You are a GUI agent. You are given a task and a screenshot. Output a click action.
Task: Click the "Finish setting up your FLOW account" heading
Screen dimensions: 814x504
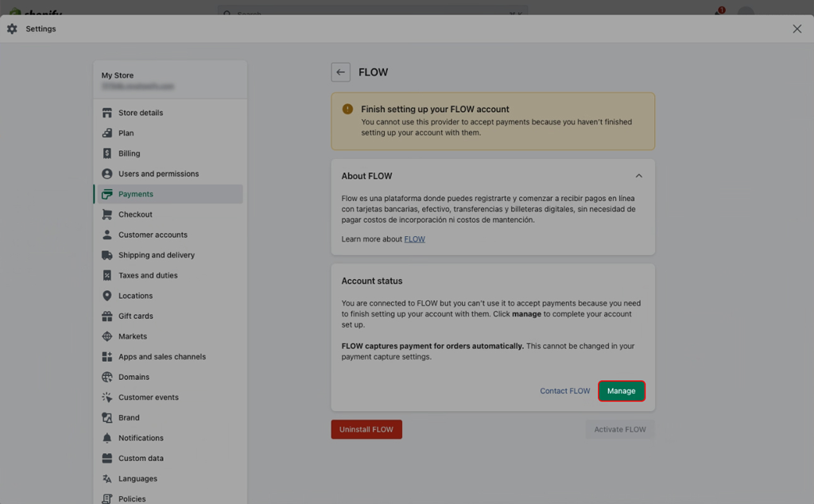435,109
